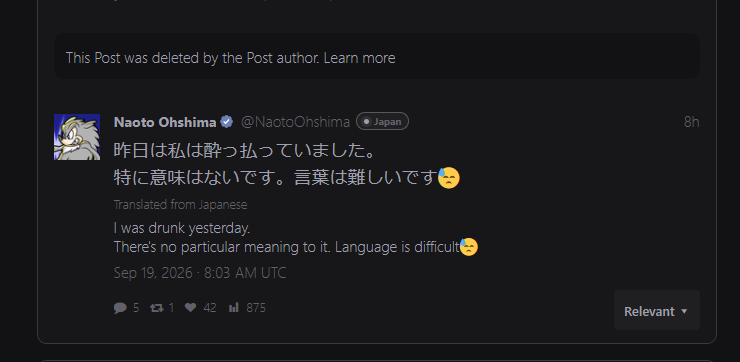Open view stats via bar chart icon
The height and width of the screenshot is (362, 740).
point(234,308)
